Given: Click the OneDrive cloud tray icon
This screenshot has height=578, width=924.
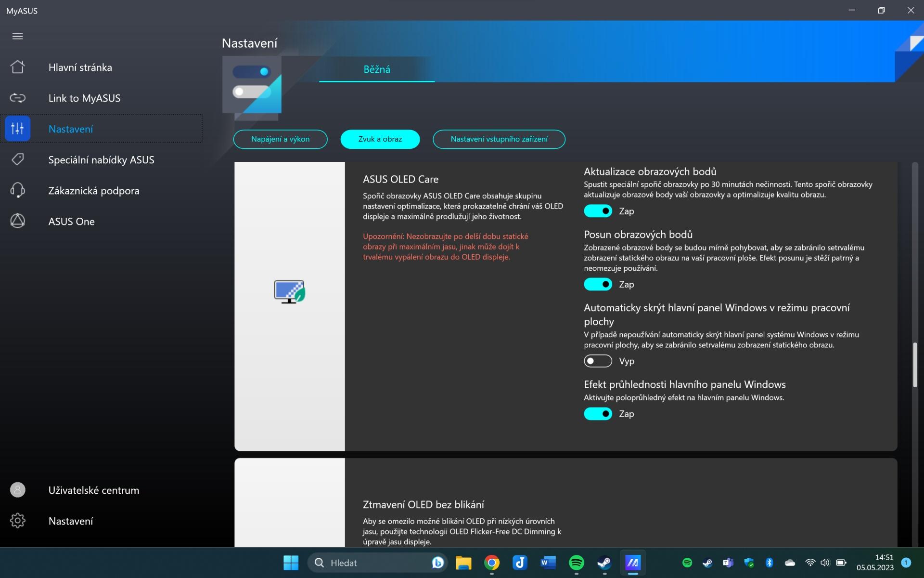Looking at the screenshot, I should pyautogui.click(x=790, y=563).
